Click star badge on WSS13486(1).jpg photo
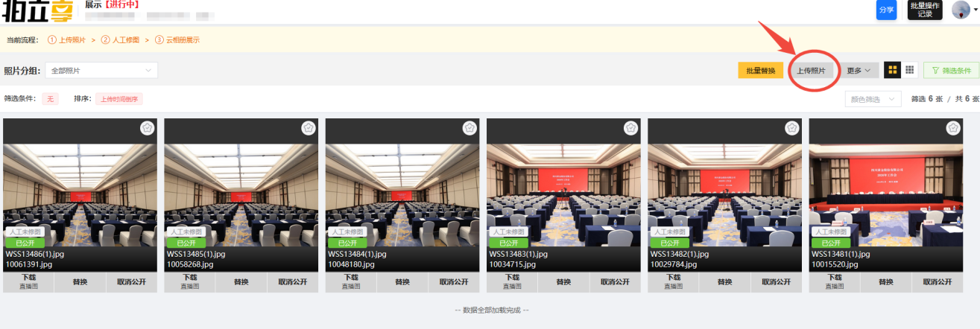This screenshot has width=980, height=329. coord(147,128)
